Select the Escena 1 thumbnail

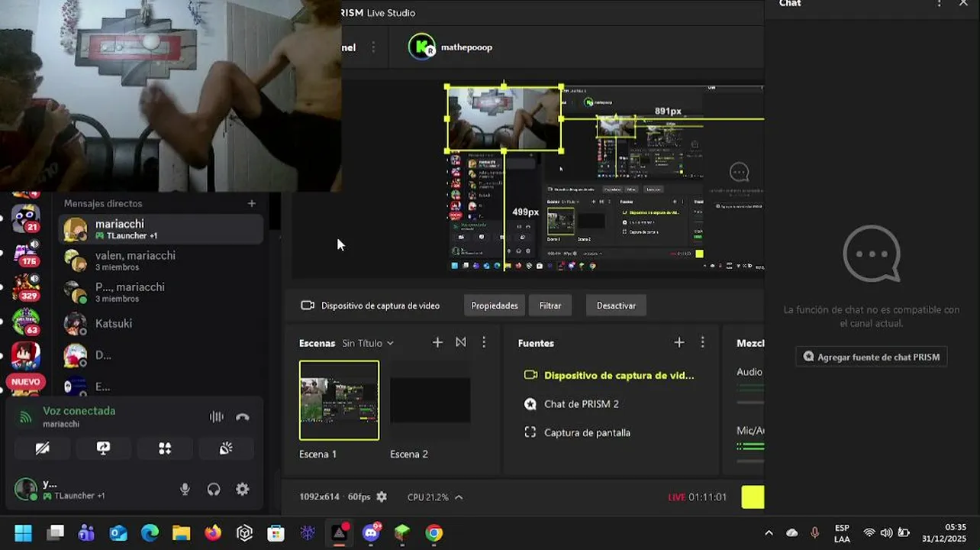(x=339, y=400)
